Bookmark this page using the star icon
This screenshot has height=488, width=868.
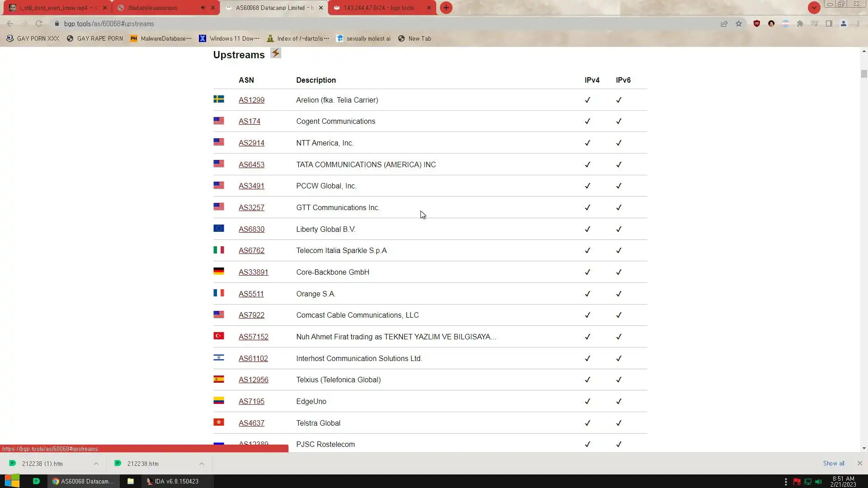click(x=739, y=23)
